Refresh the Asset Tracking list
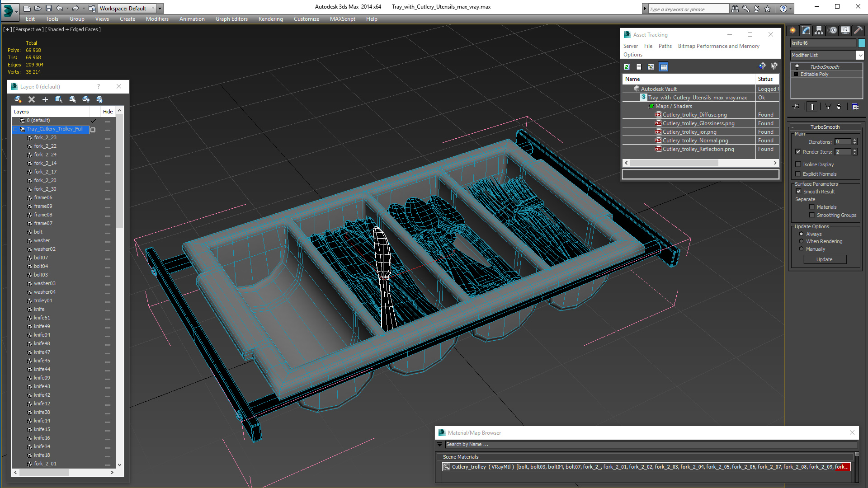 click(x=627, y=67)
